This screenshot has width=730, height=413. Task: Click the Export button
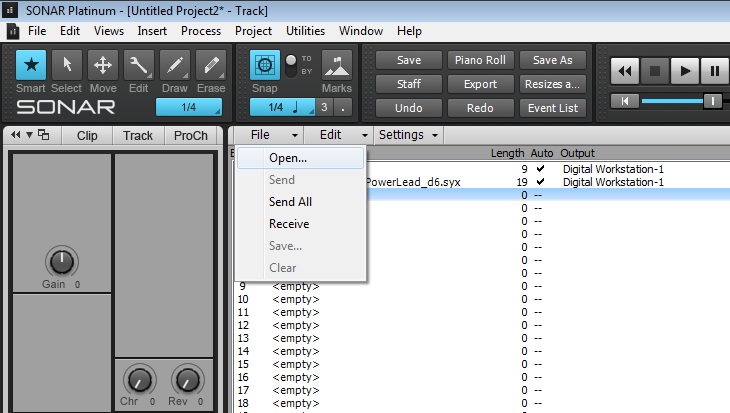click(480, 84)
